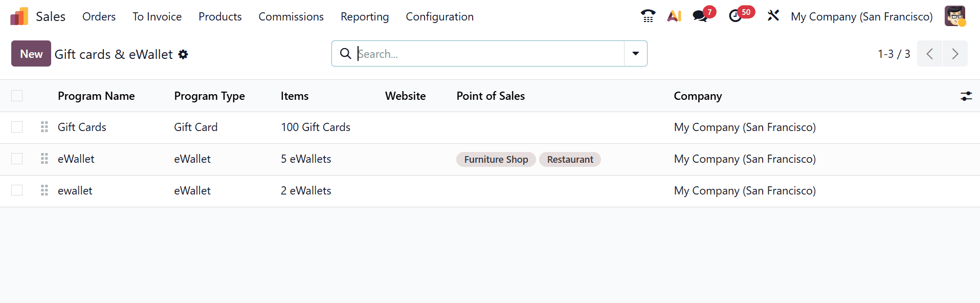980x303 pixels.
Task: Open the Configuration menu
Action: click(x=439, y=16)
